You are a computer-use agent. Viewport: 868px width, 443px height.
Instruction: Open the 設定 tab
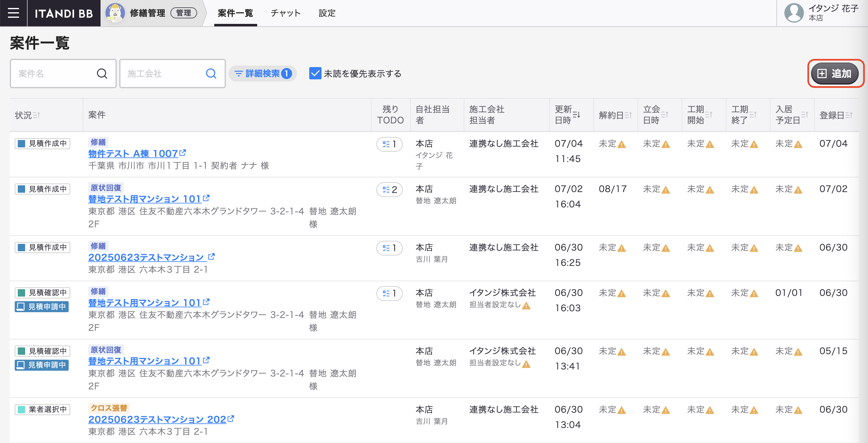point(327,13)
